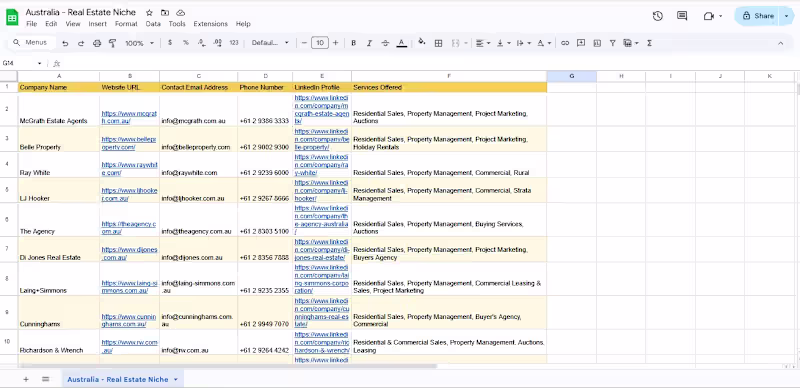This screenshot has height=388, width=800.
Task: Open the comments history icon
Action: click(682, 16)
